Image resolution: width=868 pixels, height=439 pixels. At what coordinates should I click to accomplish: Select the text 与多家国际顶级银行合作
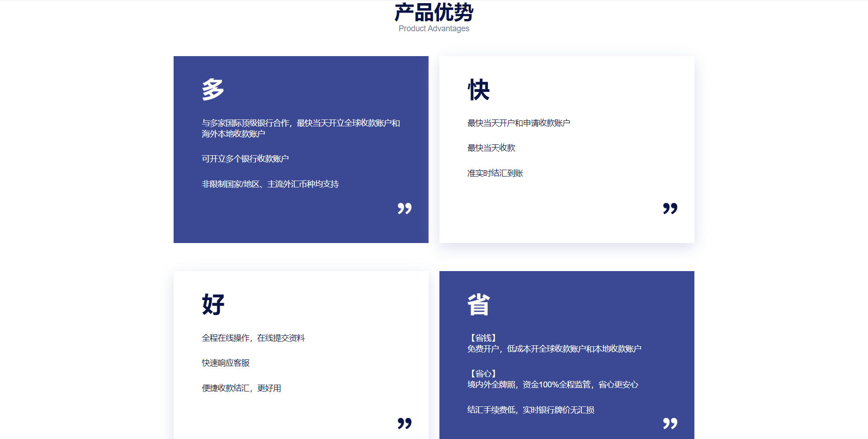(x=245, y=123)
